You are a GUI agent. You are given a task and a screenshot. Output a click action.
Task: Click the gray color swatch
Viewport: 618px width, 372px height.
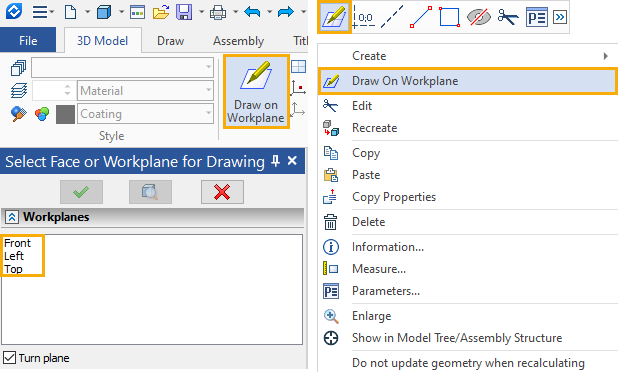(x=65, y=114)
